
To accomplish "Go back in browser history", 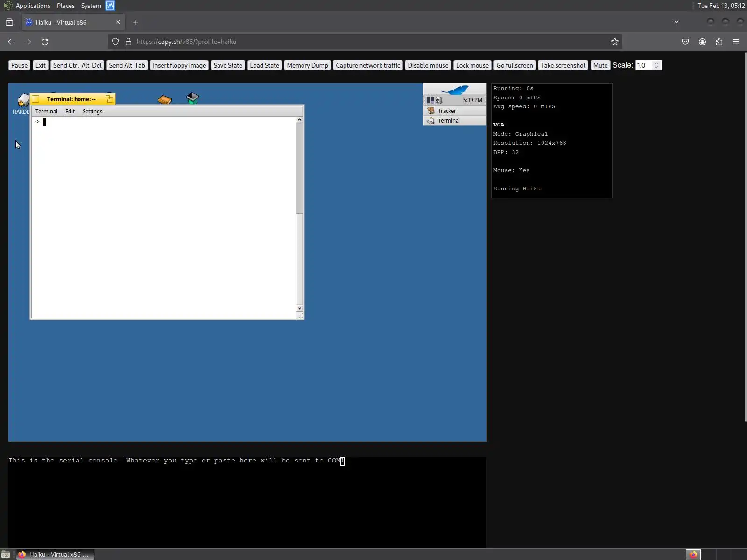I will (11, 42).
